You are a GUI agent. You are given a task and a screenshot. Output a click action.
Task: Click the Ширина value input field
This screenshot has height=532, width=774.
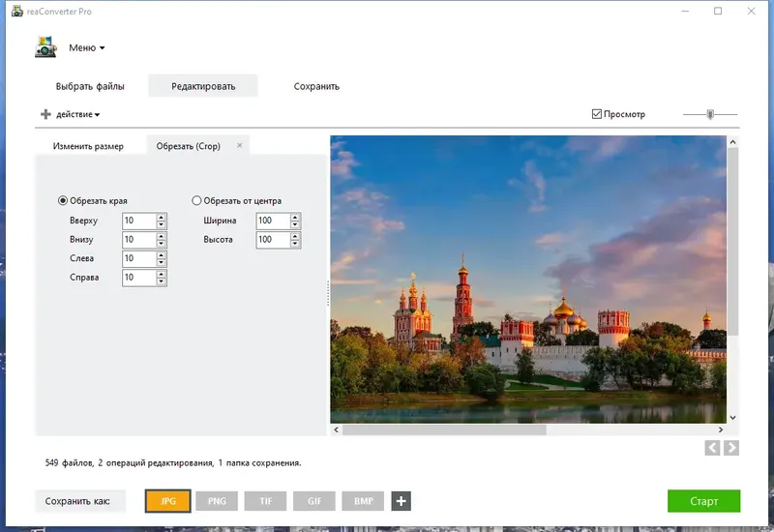click(x=273, y=221)
